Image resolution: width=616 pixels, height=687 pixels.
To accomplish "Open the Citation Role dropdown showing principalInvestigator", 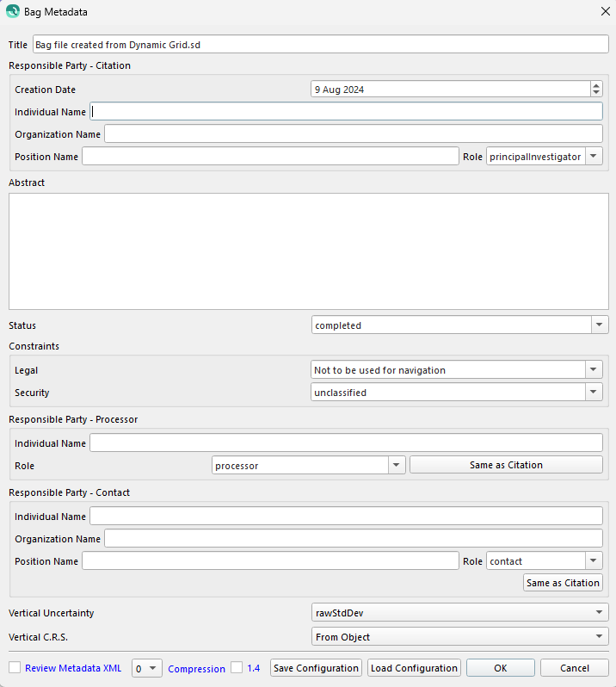I will pyautogui.click(x=545, y=157).
